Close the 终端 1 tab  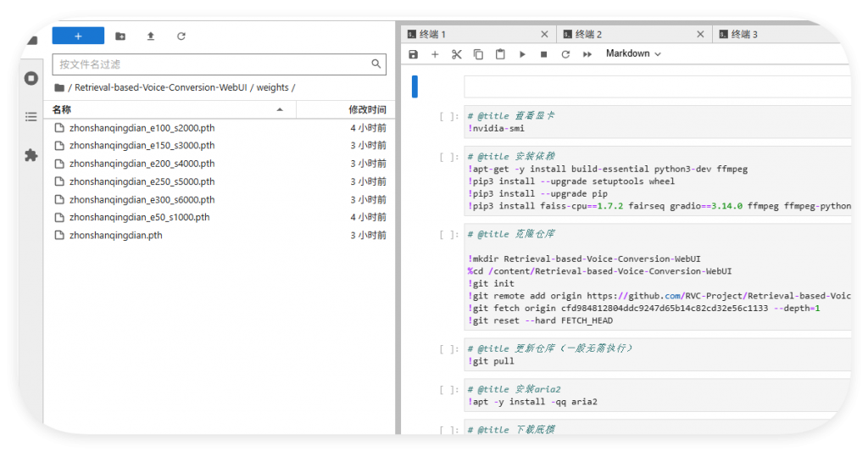(545, 35)
